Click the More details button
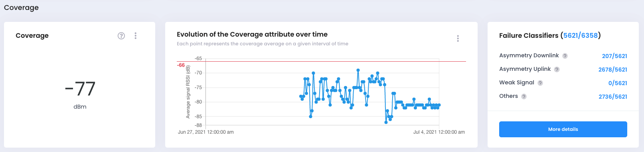This screenshot has width=644, height=152. pos(563,129)
